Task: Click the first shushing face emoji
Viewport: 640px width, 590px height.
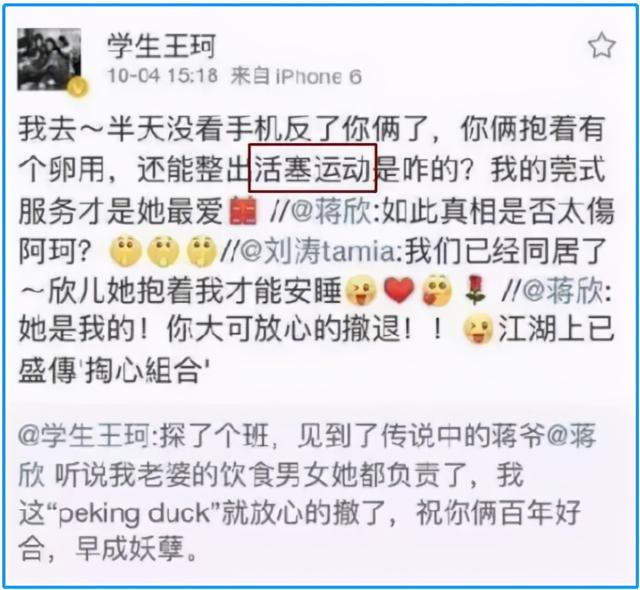Action: pyautogui.click(x=125, y=251)
